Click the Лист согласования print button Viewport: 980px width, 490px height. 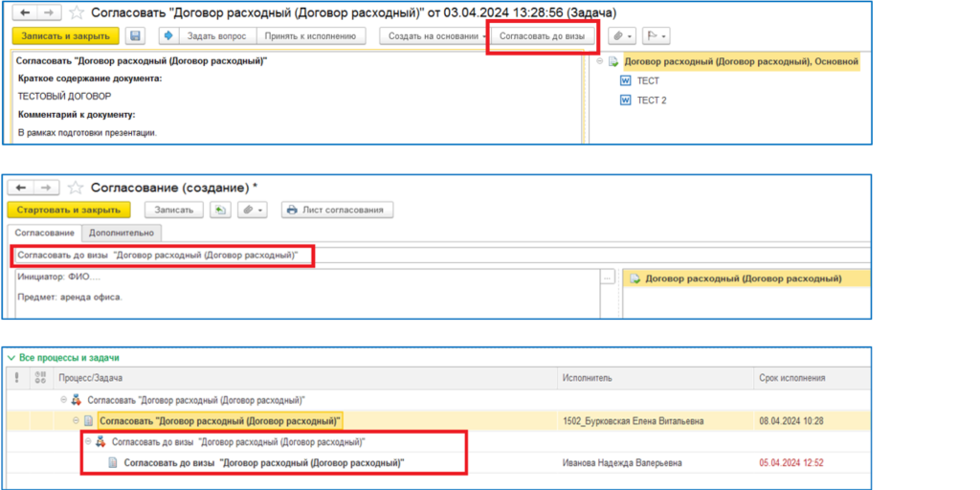coord(337,210)
